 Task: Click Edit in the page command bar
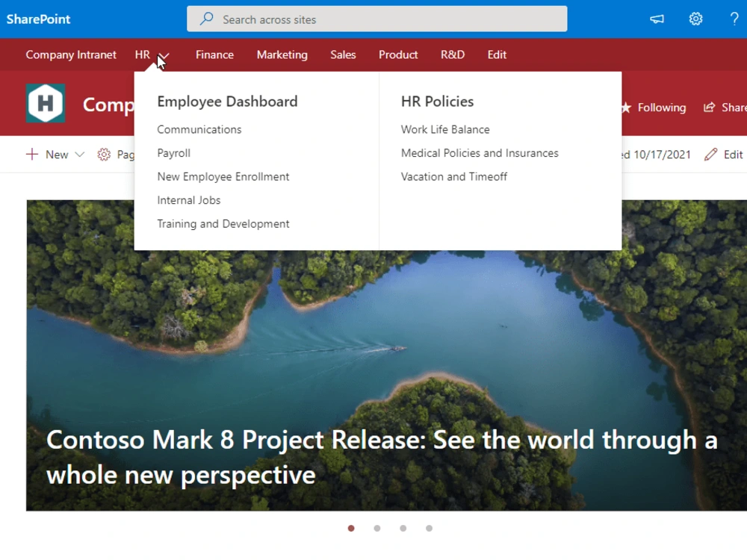(733, 155)
